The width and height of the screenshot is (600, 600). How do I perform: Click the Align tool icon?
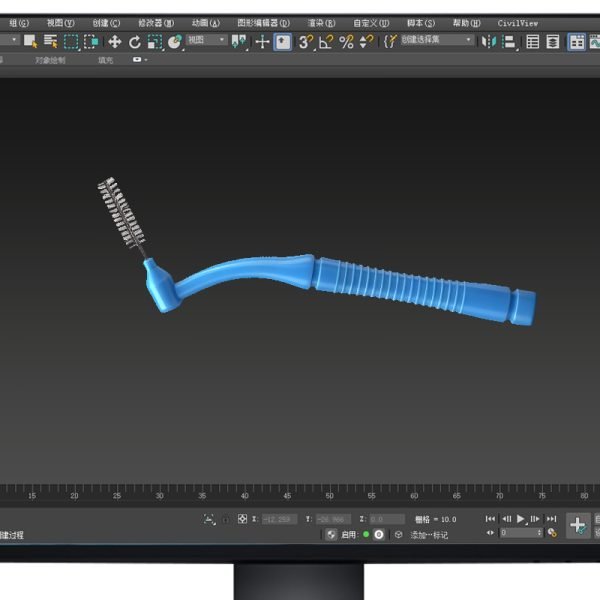click(x=509, y=42)
